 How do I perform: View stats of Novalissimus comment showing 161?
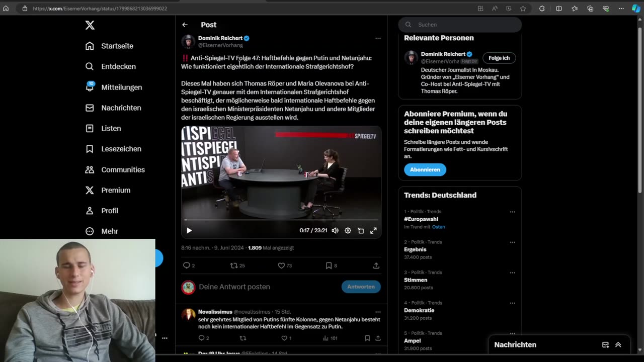point(329,338)
